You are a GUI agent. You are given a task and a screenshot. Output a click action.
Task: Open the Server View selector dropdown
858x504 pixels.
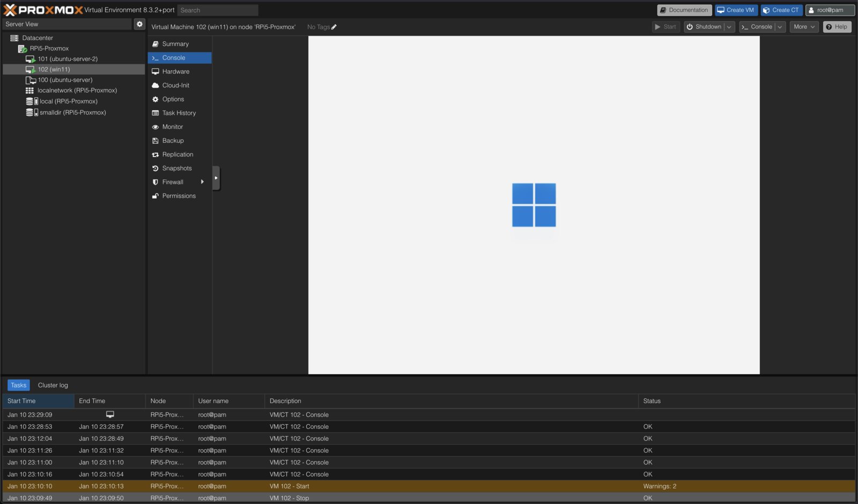pos(67,24)
